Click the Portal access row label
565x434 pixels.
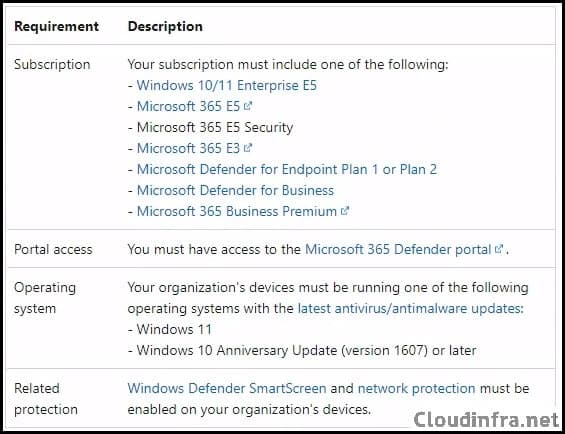(53, 249)
